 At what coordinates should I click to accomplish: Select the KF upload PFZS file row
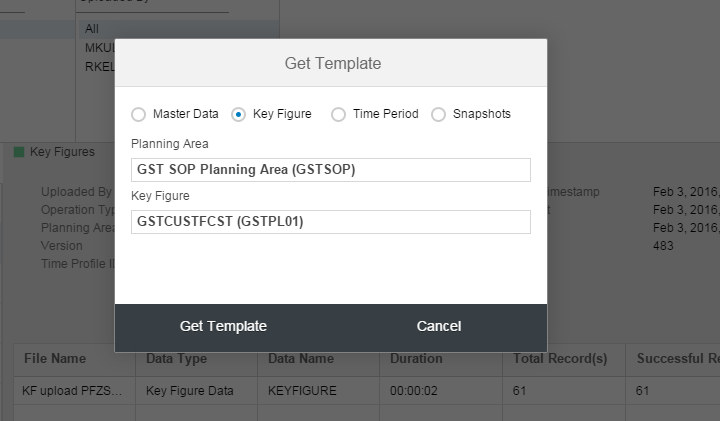click(x=367, y=391)
